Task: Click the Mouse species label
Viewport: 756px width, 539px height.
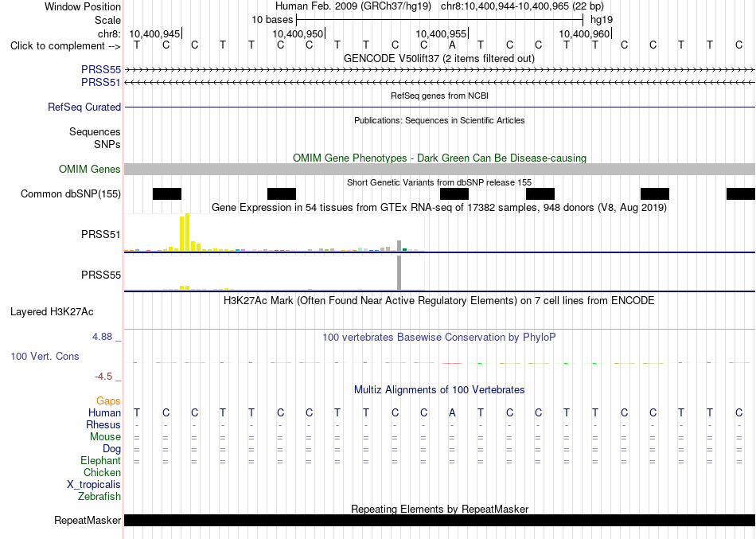Action: (x=105, y=437)
